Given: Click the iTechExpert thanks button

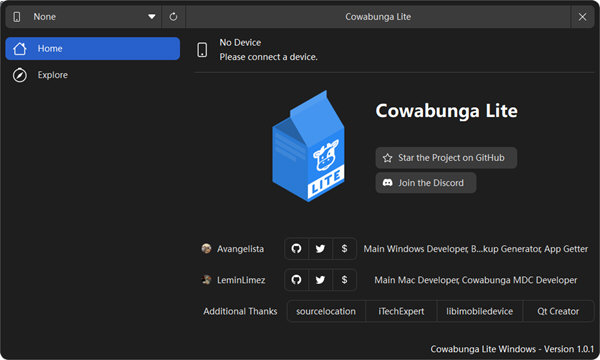Looking at the screenshot, I should coord(401,311).
